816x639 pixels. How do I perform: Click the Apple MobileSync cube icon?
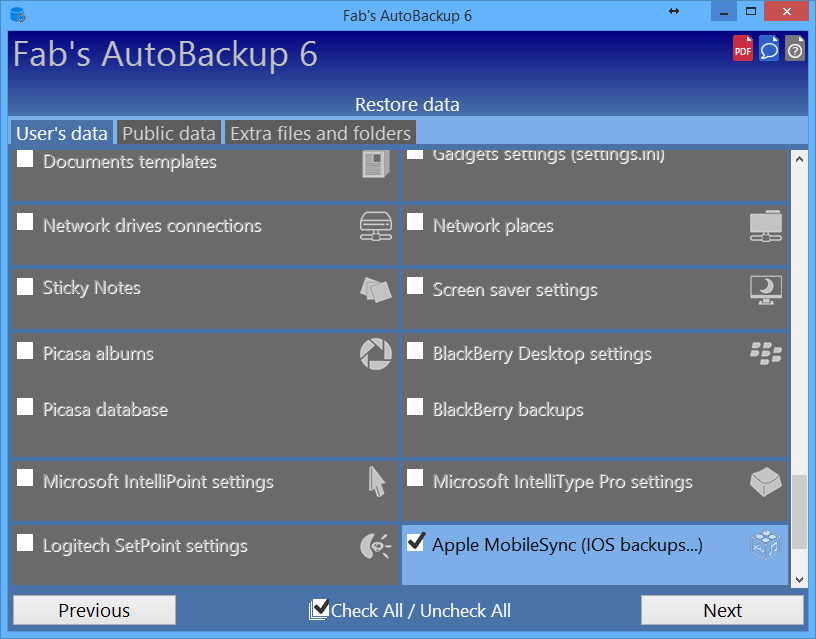point(766,545)
